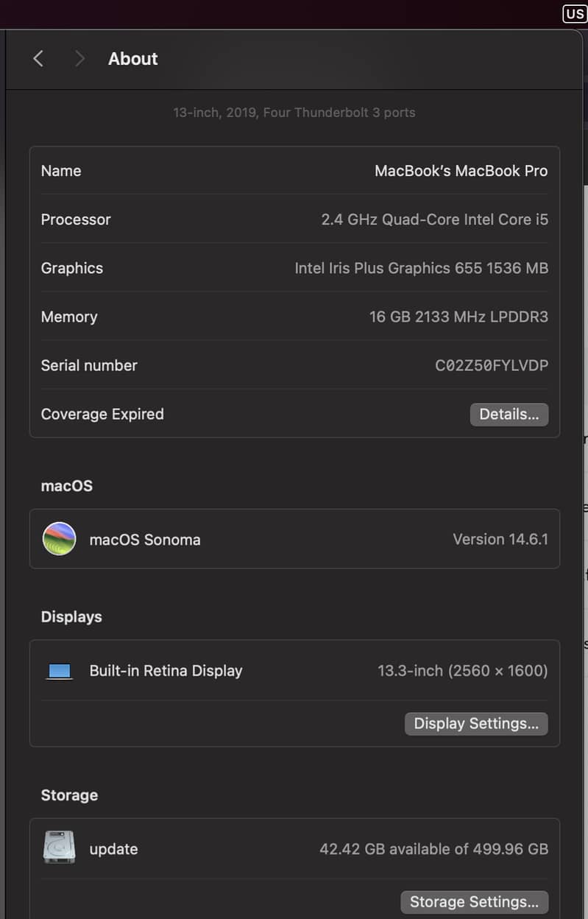Click the MacBook's MacBook Pro name field

pos(461,171)
